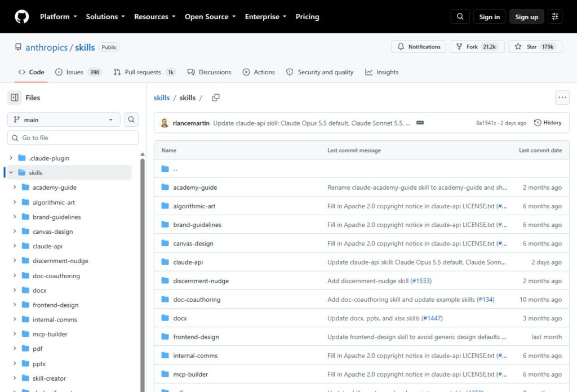Open the #1553 pull request link
The height and width of the screenshot is (392, 577).
tap(421, 281)
